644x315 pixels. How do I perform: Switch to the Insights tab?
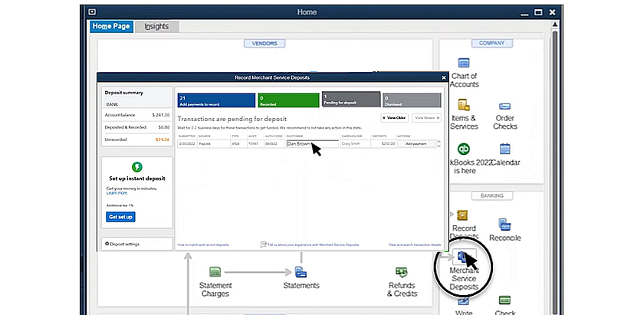point(156,27)
